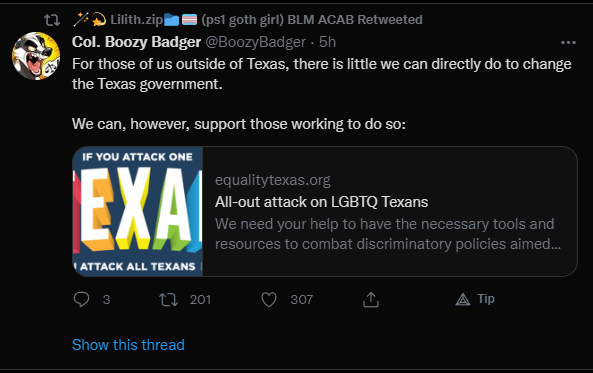Open the Col. Boozy Badger display name
Screen dimensions: 593x373
point(136,42)
